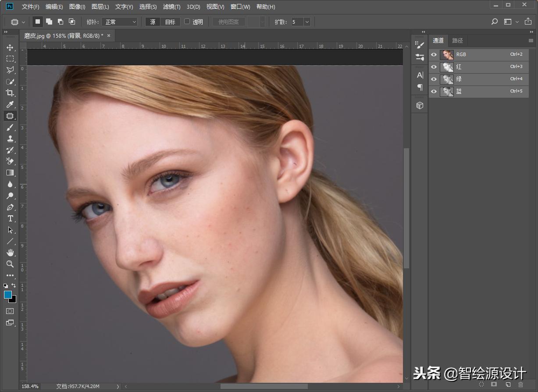The width and height of the screenshot is (538, 392).
Task: Toggle visibility of the 蓝 channel
Action: 434,92
